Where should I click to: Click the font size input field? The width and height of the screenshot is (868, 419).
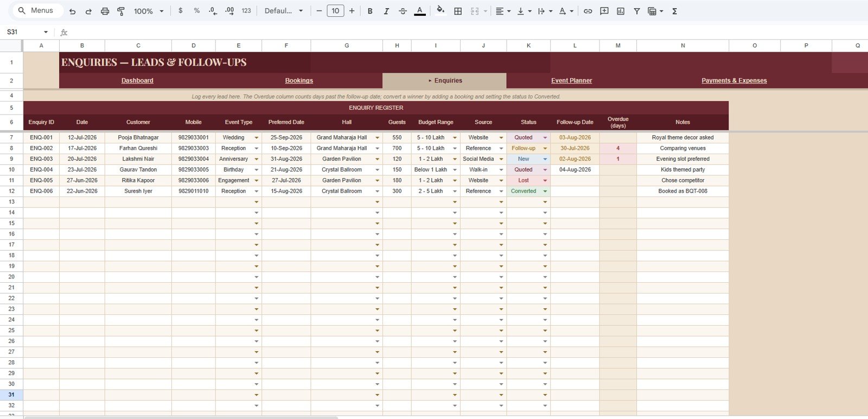[x=335, y=11]
